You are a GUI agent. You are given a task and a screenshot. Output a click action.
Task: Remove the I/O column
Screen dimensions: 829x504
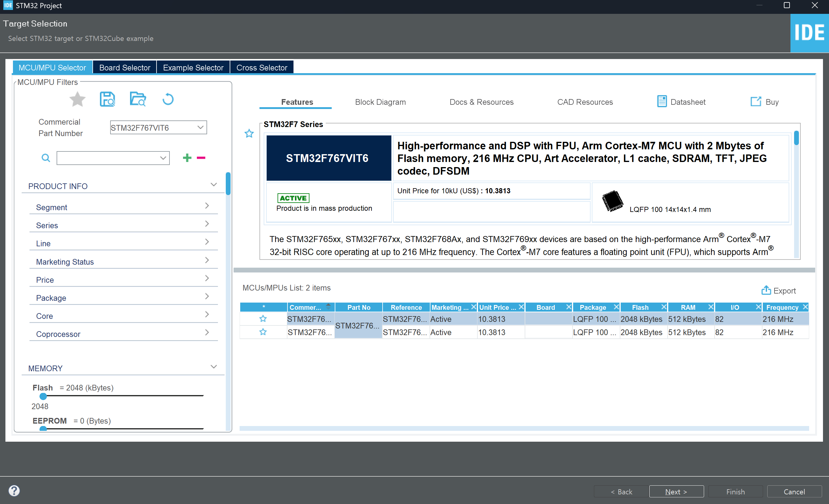pos(758,307)
